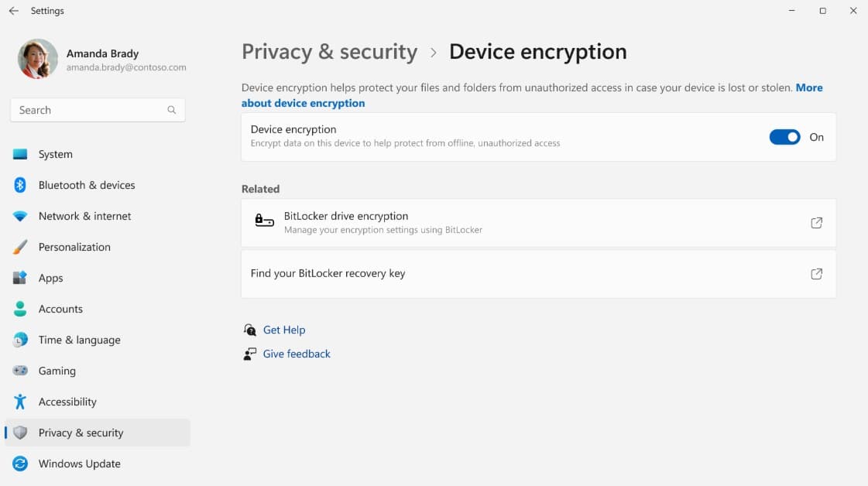
Task: Maximize the Settings window
Action: (822, 11)
